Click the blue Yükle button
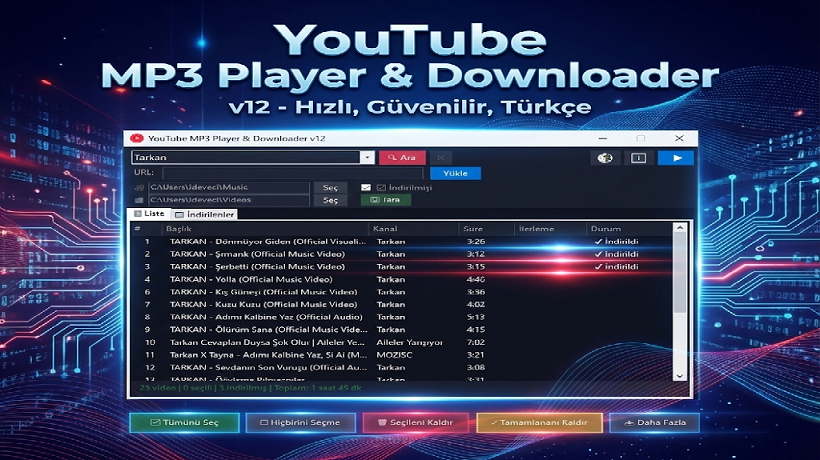820x460 pixels. pyautogui.click(x=455, y=173)
